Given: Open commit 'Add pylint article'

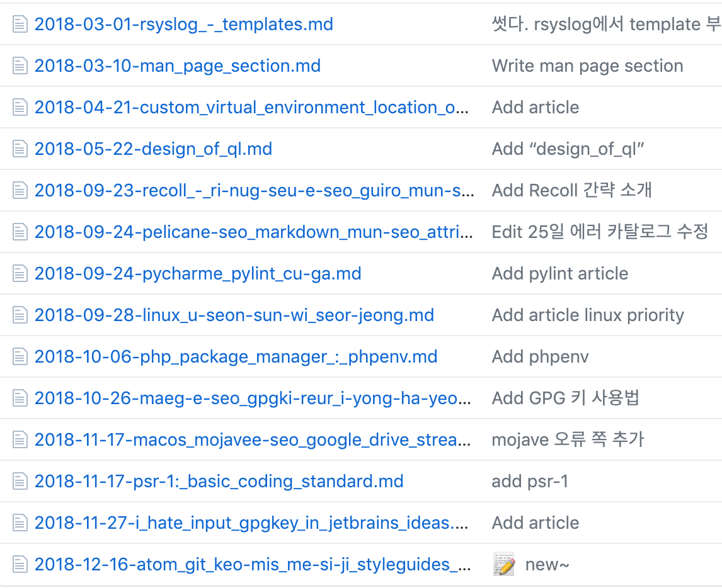Looking at the screenshot, I should click(x=560, y=274).
